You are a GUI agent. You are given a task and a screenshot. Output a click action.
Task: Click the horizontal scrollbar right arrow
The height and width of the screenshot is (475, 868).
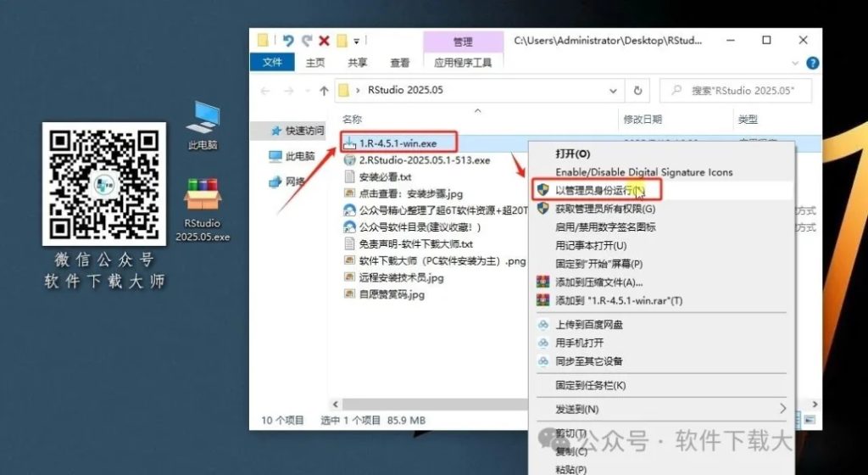click(815, 405)
